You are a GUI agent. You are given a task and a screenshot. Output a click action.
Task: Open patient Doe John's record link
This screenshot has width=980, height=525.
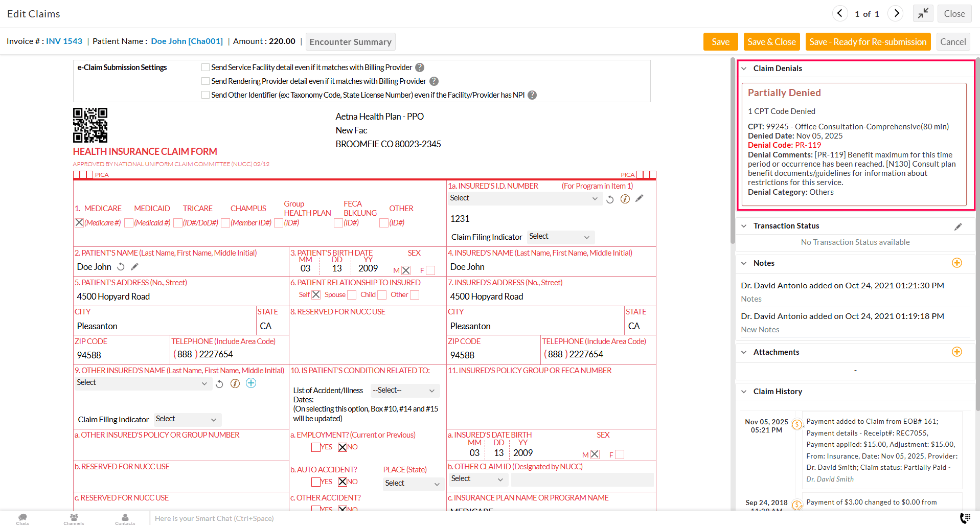click(187, 41)
